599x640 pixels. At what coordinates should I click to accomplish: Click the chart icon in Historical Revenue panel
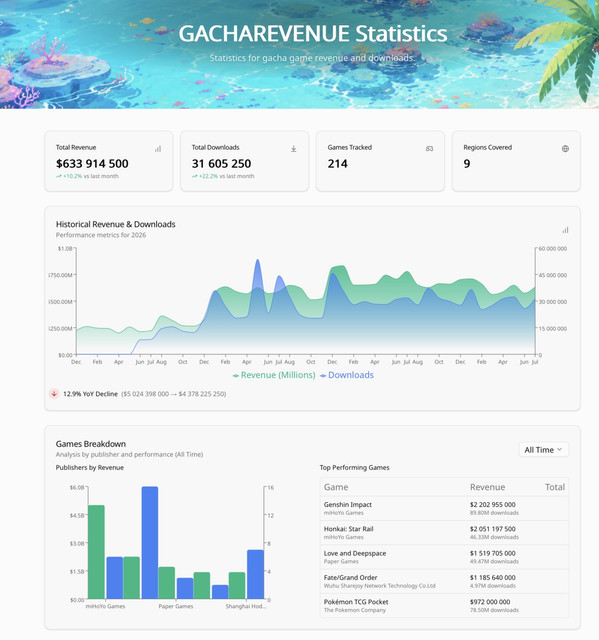(565, 230)
